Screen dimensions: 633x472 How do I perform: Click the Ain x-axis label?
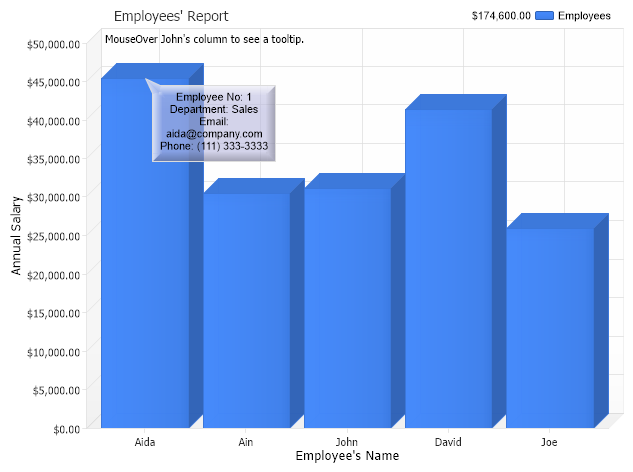click(246, 440)
